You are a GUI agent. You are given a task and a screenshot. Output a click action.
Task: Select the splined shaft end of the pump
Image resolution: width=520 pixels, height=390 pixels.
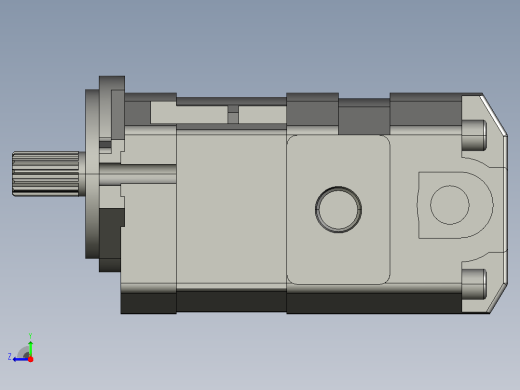pos(46,174)
